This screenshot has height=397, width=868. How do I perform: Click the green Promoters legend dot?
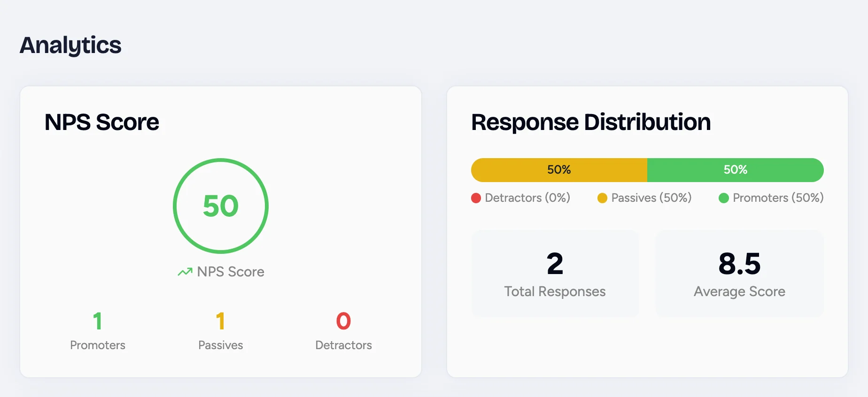coord(724,198)
